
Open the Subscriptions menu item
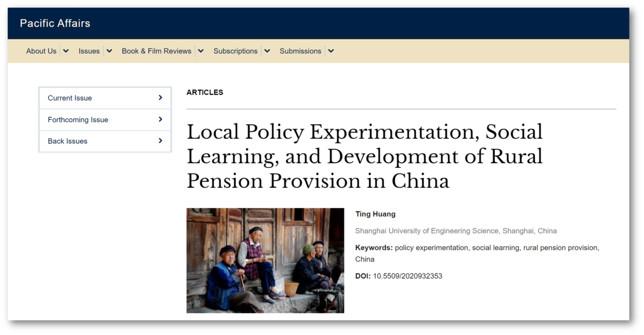point(235,51)
